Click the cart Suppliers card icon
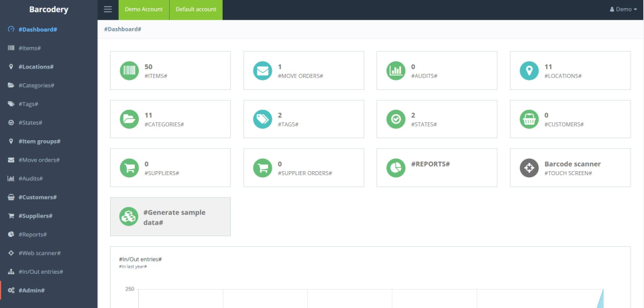This screenshot has height=308, width=644. click(x=129, y=168)
